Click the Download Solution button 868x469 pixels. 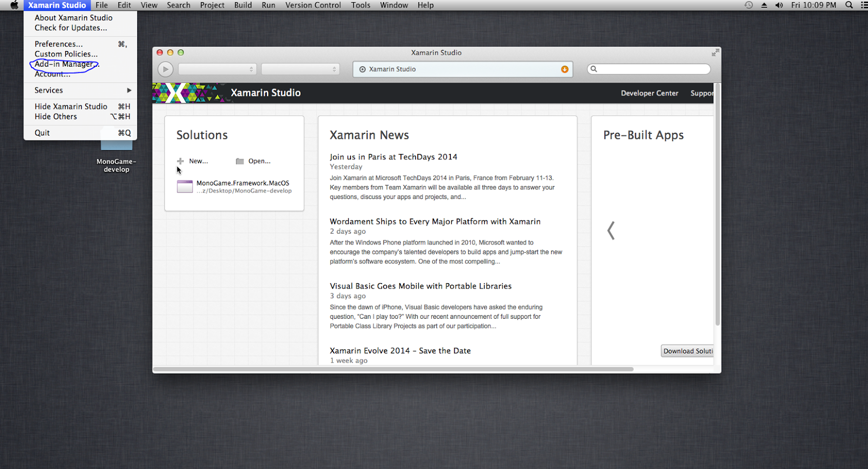pyautogui.click(x=687, y=351)
